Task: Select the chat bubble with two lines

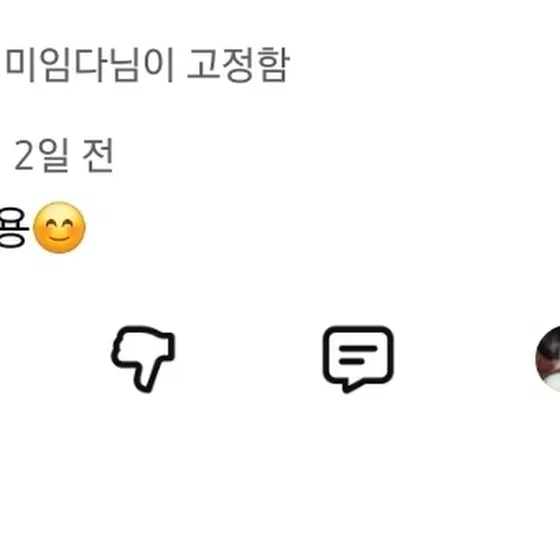Action: pos(358,359)
